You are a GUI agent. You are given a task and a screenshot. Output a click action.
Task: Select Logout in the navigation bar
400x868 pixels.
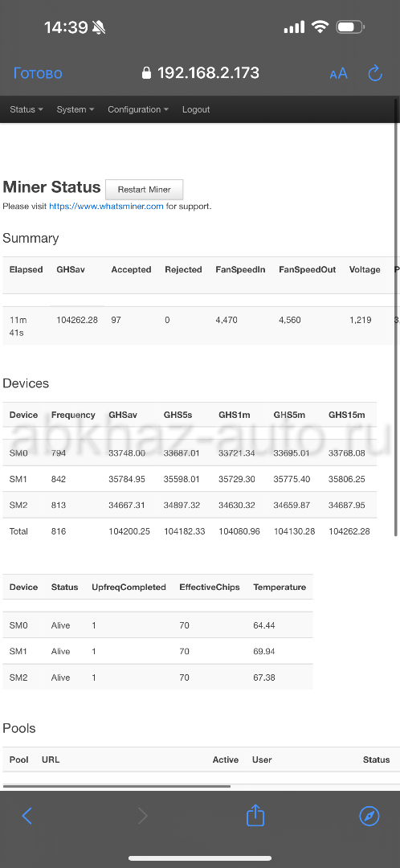click(196, 109)
